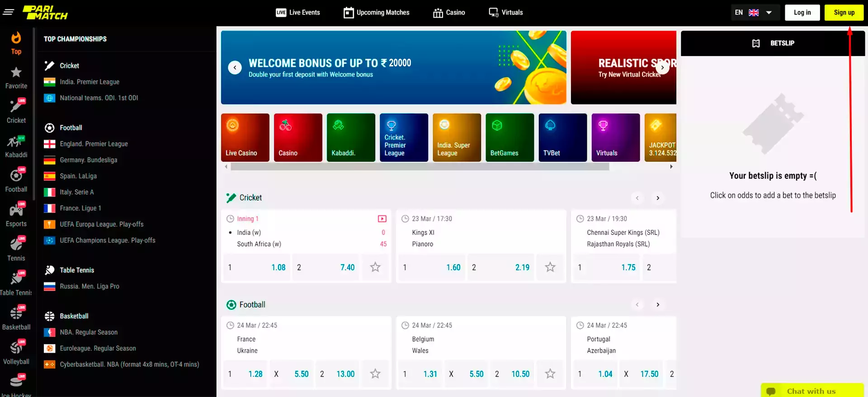Viewport: 868px width, 397px height.
Task: Open NBA Regular Season championship
Action: tap(89, 332)
